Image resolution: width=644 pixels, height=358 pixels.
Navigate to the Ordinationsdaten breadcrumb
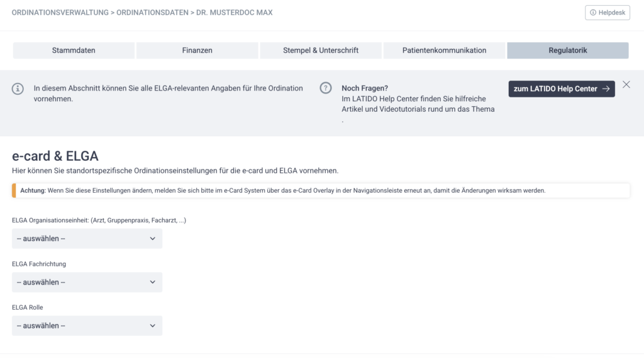(152, 13)
